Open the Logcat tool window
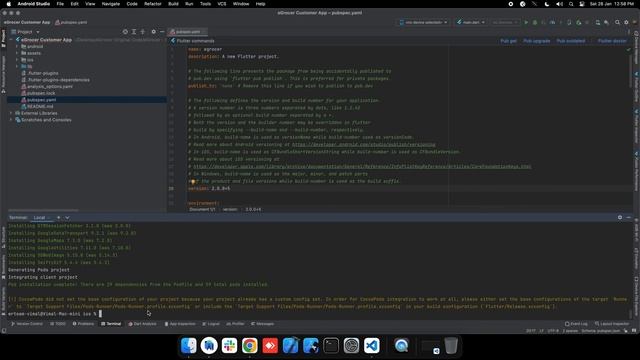The height and width of the screenshot is (360, 640). pos(211,324)
